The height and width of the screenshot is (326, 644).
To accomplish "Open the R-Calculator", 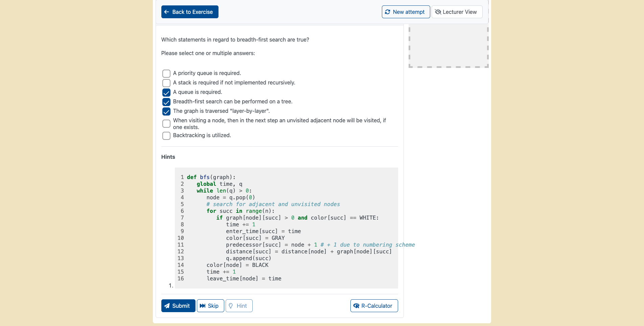I will (374, 306).
